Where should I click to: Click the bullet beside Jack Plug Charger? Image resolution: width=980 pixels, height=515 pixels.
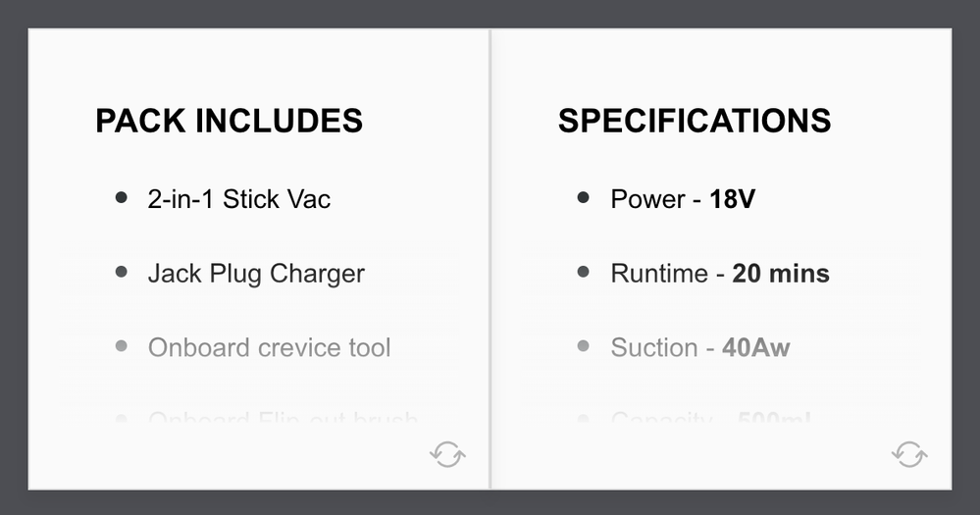point(121,272)
